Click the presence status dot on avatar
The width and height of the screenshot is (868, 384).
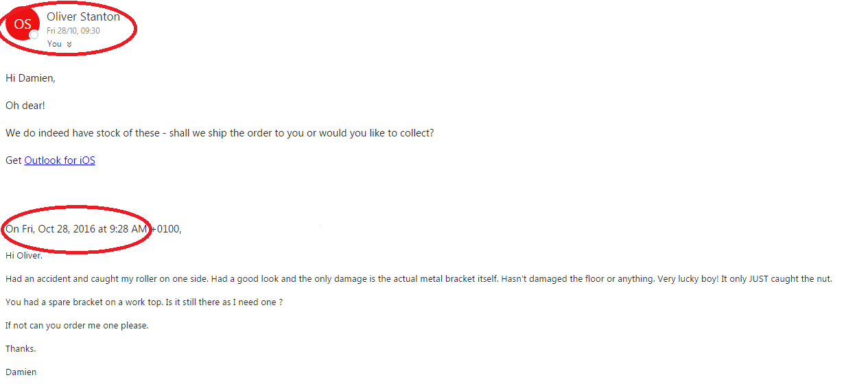coord(34,35)
